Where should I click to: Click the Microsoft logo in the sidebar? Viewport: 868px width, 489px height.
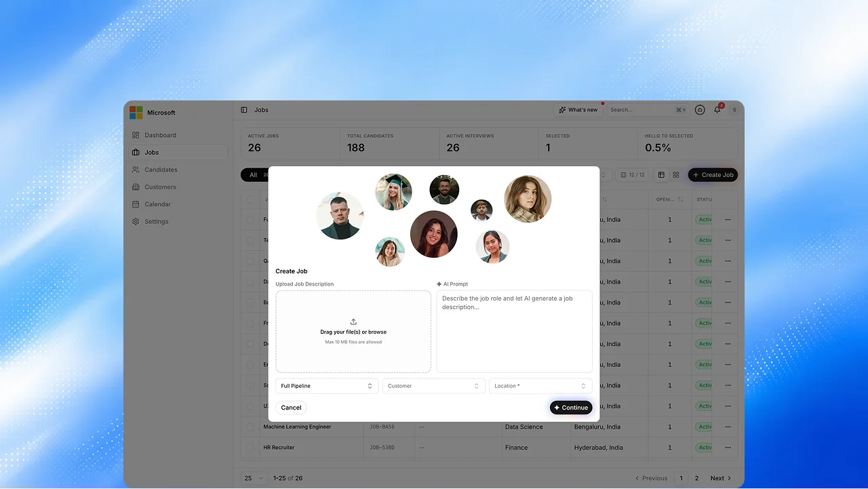coord(136,113)
